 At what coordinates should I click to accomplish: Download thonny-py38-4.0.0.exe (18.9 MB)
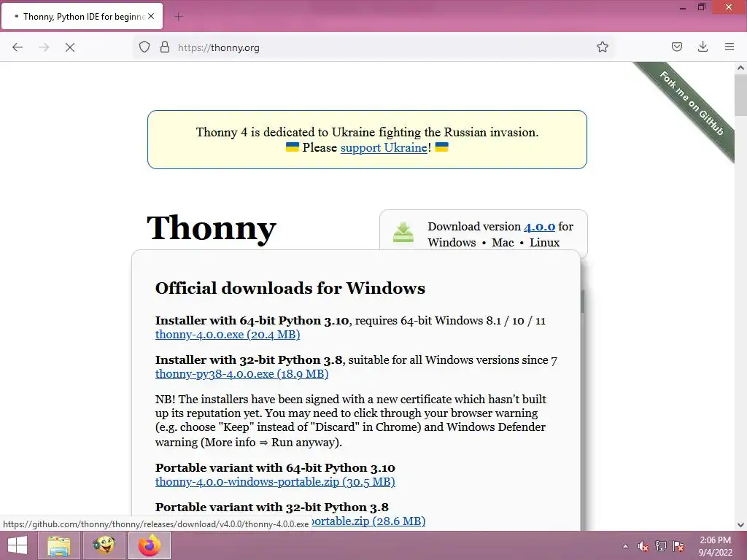tap(242, 374)
